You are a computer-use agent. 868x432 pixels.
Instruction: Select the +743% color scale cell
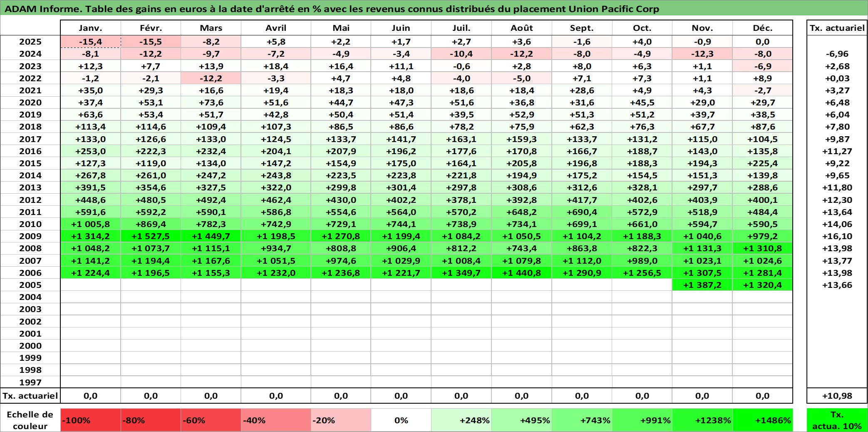pyautogui.click(x=582, y=420)
